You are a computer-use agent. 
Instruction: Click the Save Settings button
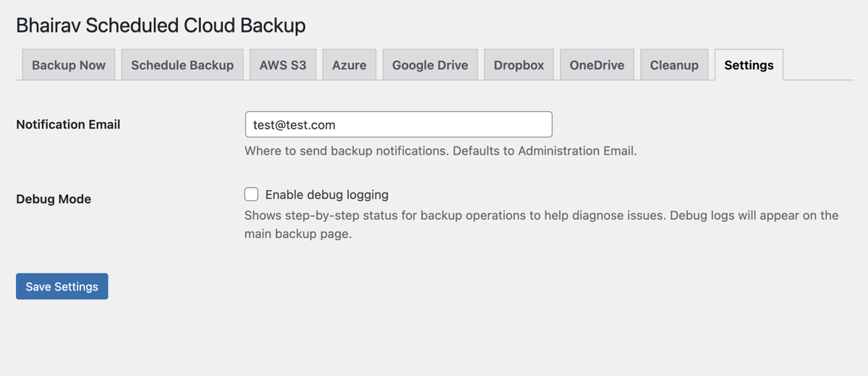pyautogui.click(x=62, y=286)
